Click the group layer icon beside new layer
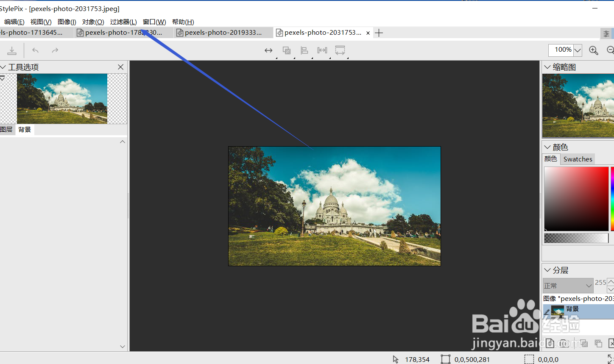 (564, 343)
